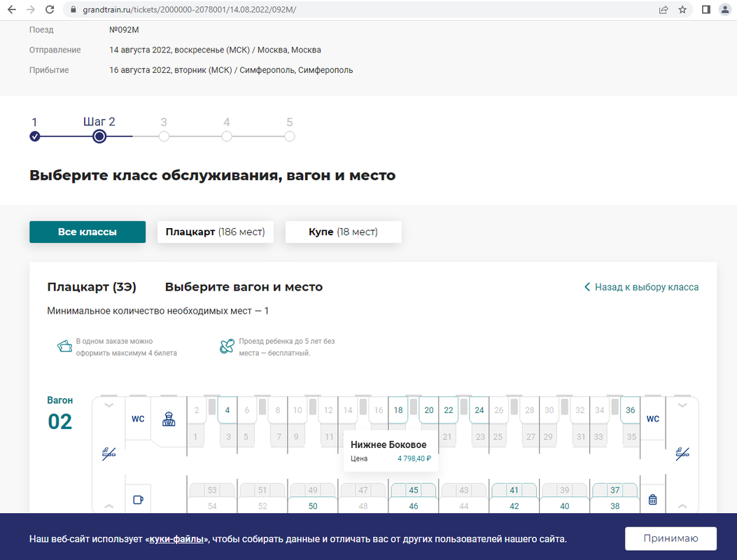
Task: Select seat 22 in wagon 02
Action: (x=449, y=410)
